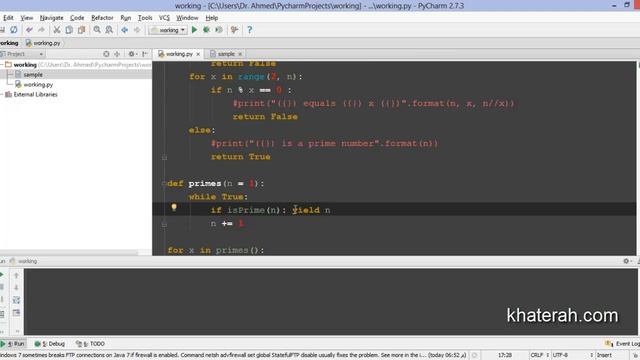Click the Copy icon in the toolbar
The width and height of the screenshot is (640, 360).
[69, 30]
